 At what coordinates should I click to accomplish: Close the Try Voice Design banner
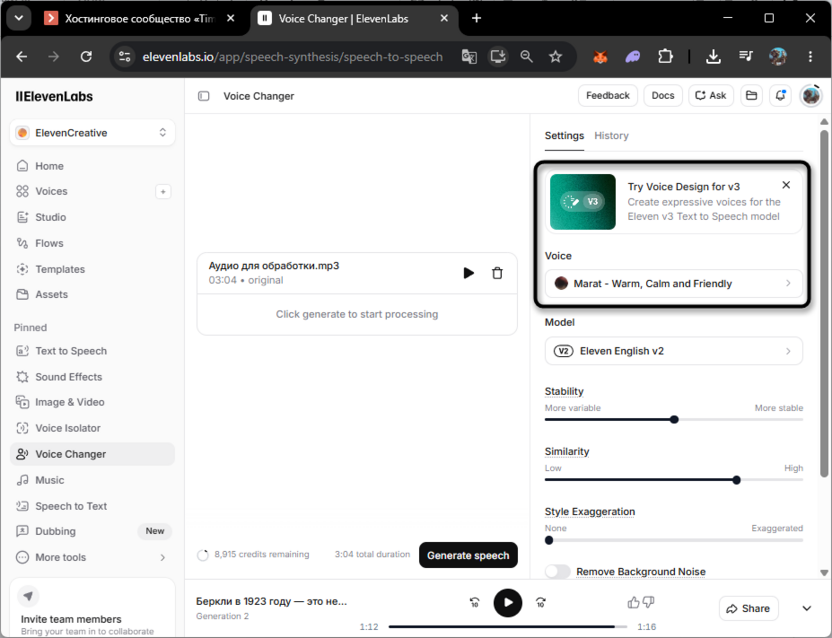pos(786,185)
